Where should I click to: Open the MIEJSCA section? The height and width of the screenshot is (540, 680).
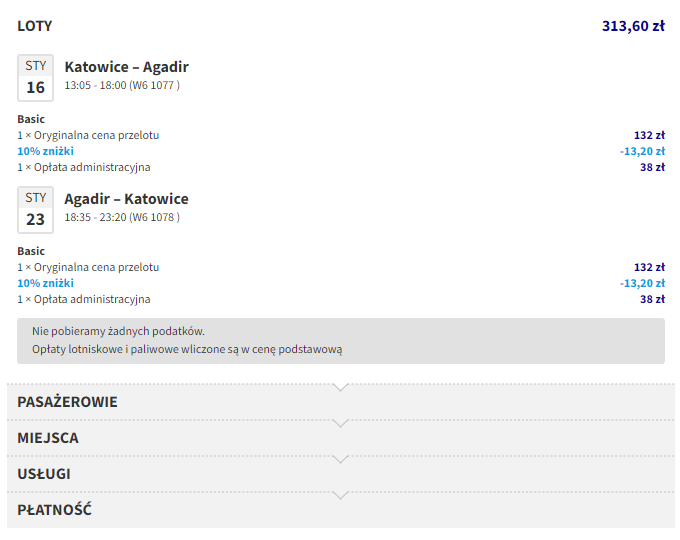click(48, 438)
